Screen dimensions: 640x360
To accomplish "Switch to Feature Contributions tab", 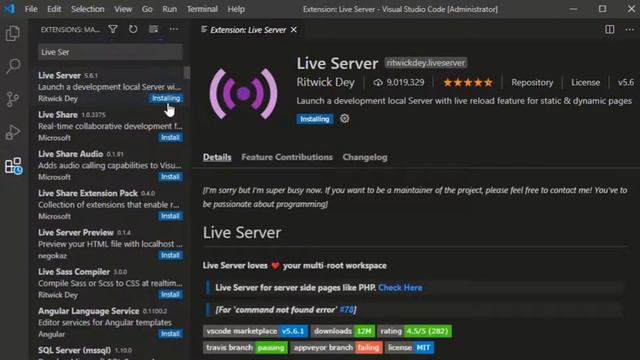I will [x=287, y=157].
